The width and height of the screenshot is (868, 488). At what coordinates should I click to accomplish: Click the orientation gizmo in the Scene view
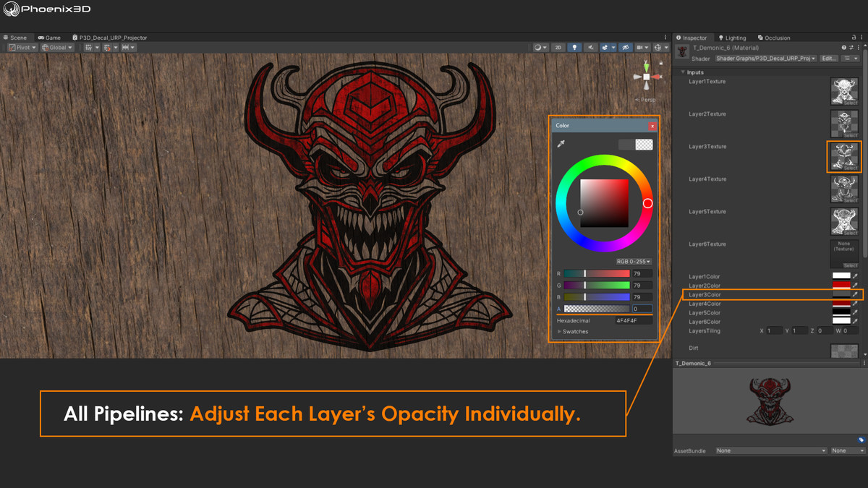point(646,77)
